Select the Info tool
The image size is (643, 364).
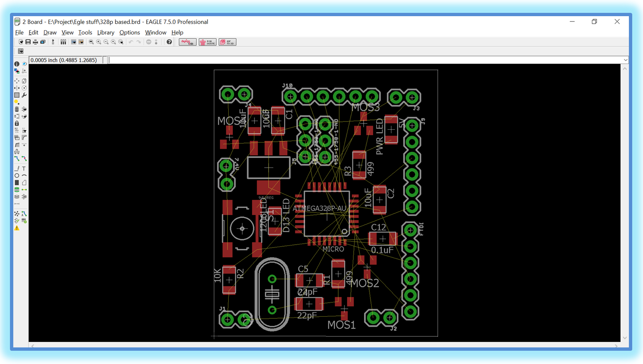[x=17, y=64]
